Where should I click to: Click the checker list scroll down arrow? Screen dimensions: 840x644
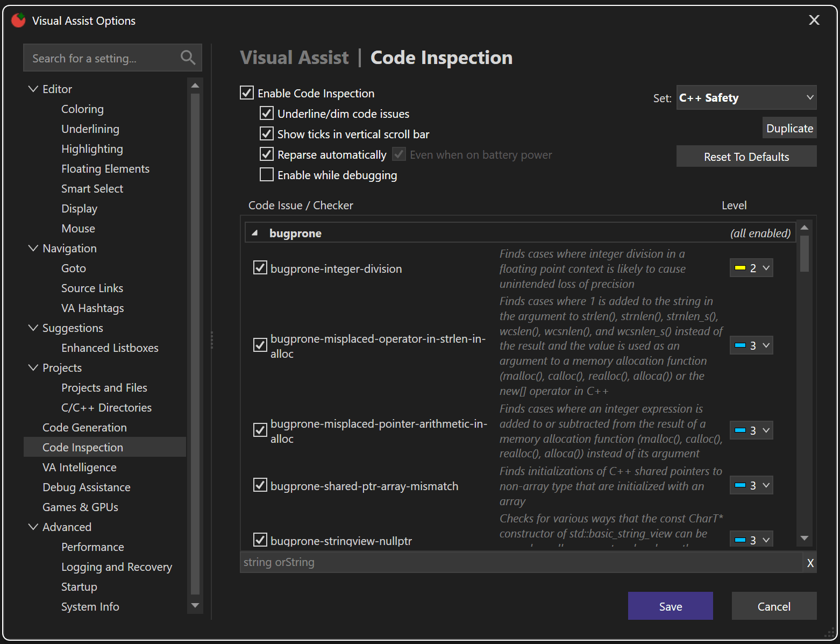point(805,538)
